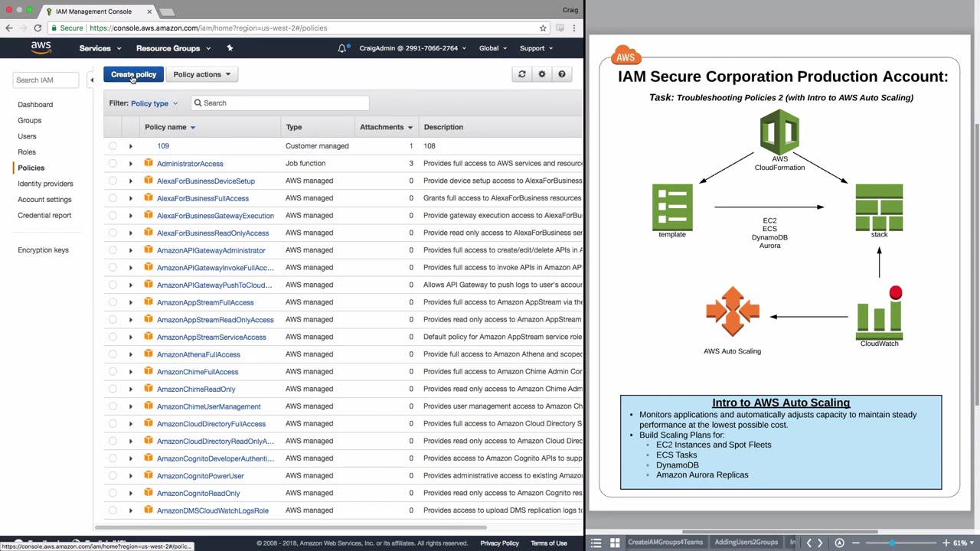
Task: Expand the policy 109 row details
Action: (x=130, y=146)
